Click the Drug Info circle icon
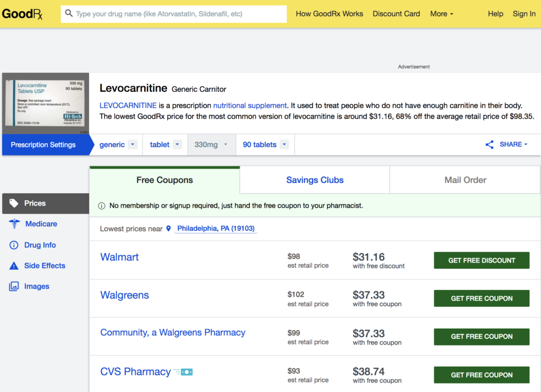Image resolution: width=541 pixels, height=392 pixels. click(x=13, y=244)
